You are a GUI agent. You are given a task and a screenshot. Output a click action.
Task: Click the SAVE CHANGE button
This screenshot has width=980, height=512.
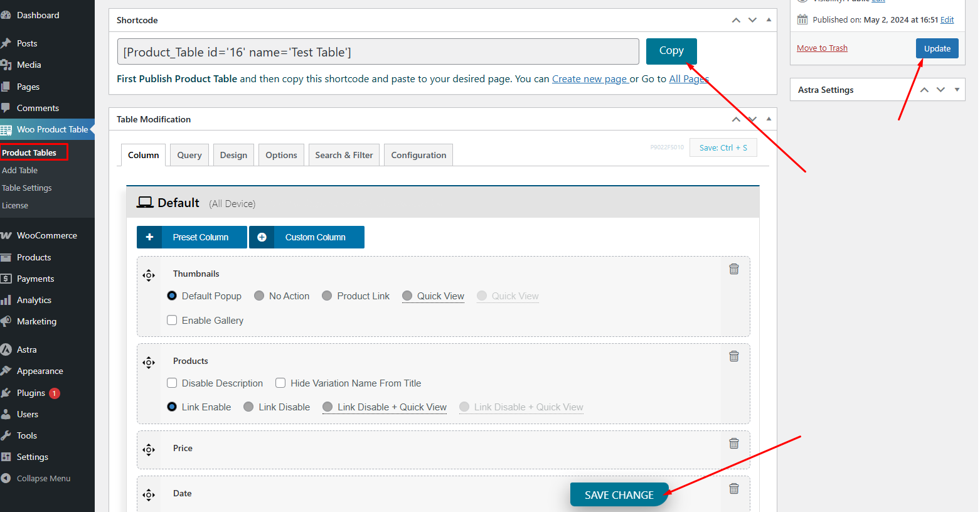click(x=619, y=494)
